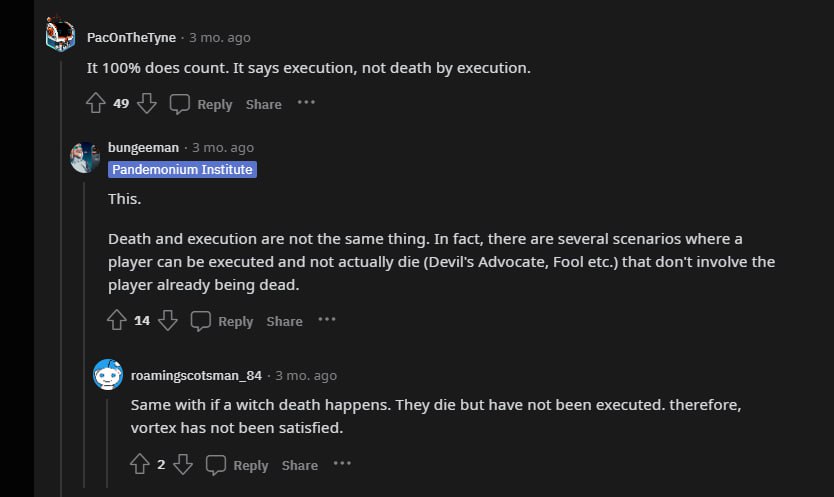The height and width of the screenshot is (497, 834).
Task: Upvote roamingscotsman_84's comment
Action: [140, 464]
